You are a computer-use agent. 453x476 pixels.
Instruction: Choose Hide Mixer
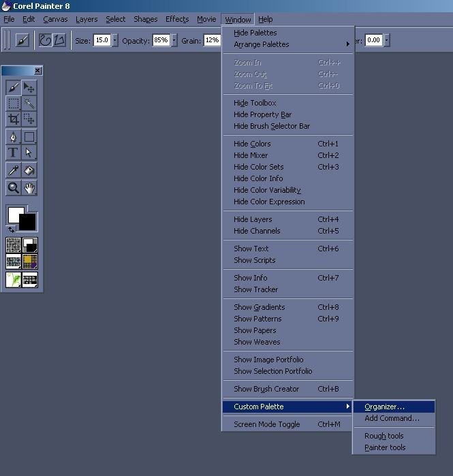[x=287, y=155]
